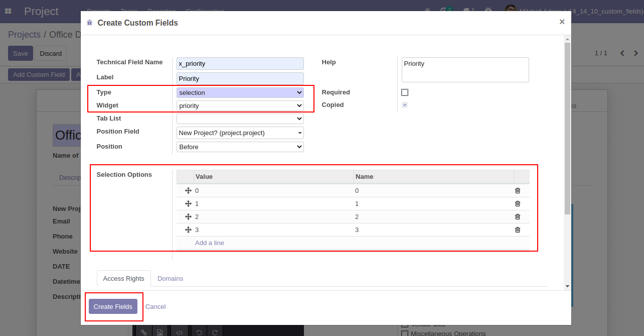Open the apps grid menu icon

[8, 11]
